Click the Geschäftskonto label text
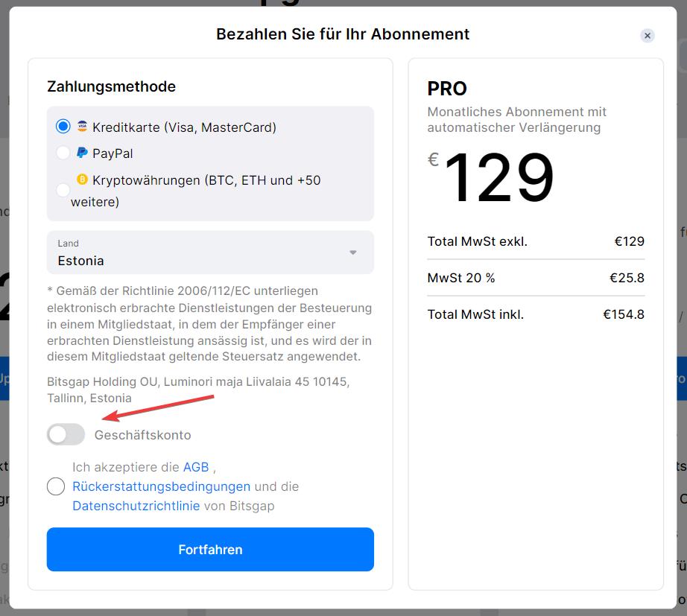The height and width of the screenshot is (616, 687). coord(142,435)
